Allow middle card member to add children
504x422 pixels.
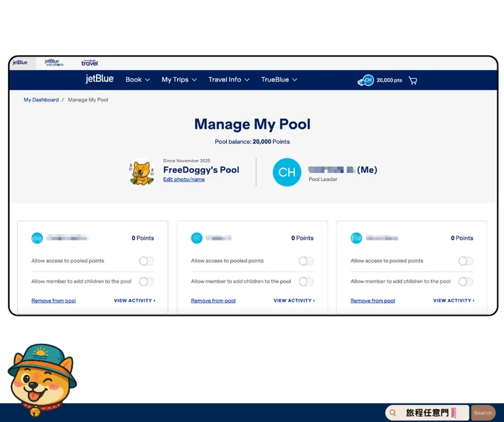(306, 282)
